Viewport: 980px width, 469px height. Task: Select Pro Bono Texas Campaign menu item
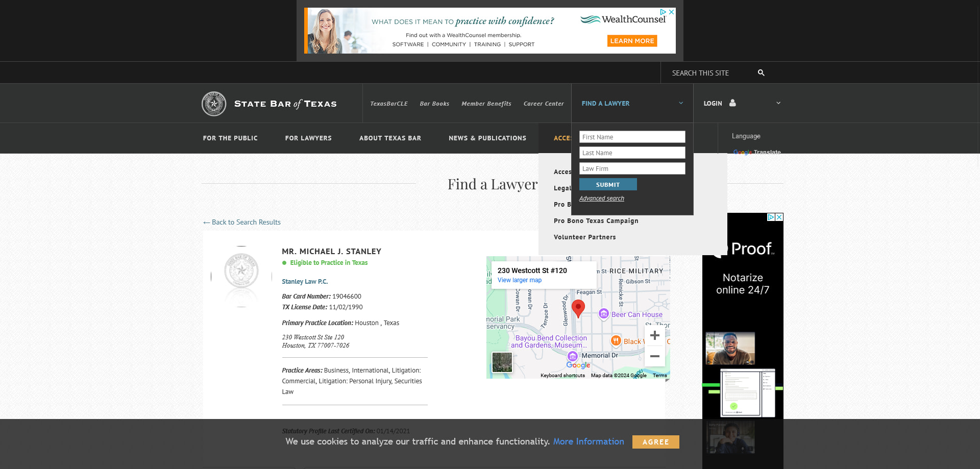pyautogui.click(x=596, y=221)
